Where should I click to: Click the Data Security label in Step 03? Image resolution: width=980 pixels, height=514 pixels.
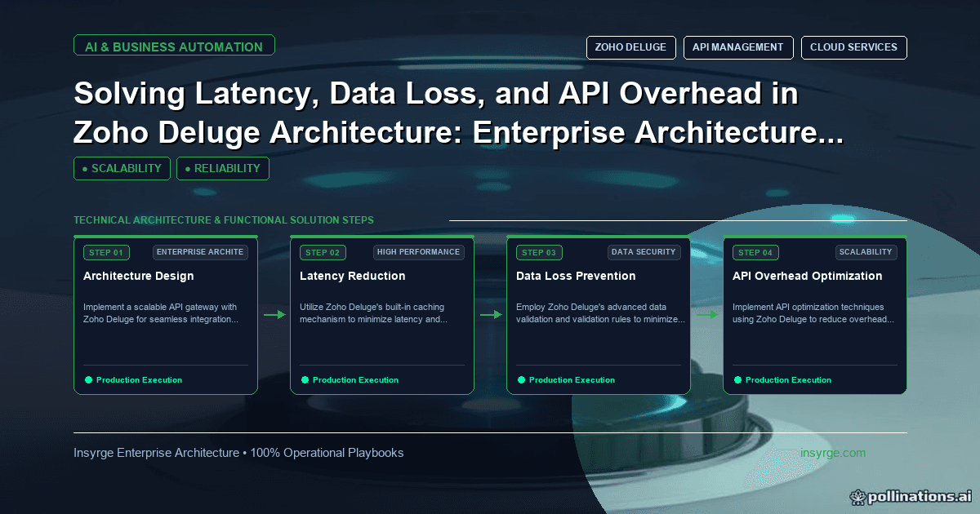644,252
